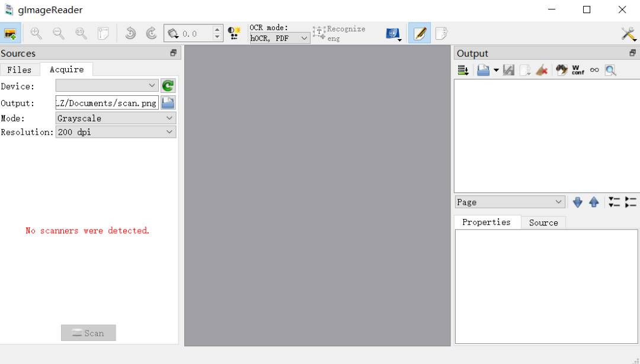
Task: Open the Mode dropdown showing Grayscale
Action: [115, 117]
